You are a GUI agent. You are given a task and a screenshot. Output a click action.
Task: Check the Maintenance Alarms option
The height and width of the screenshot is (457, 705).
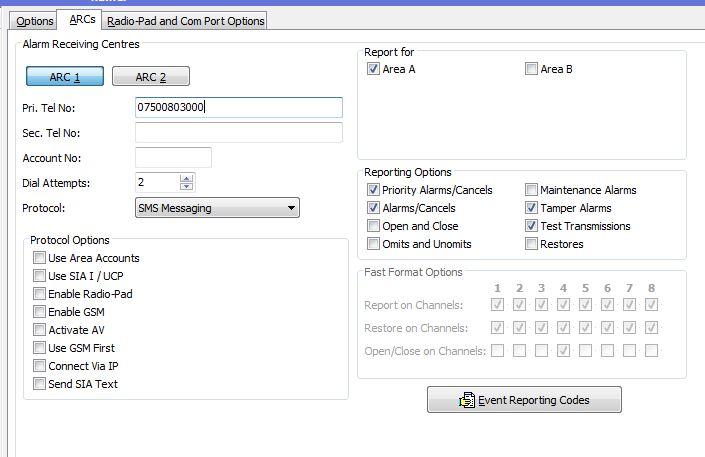pos(532,190)
